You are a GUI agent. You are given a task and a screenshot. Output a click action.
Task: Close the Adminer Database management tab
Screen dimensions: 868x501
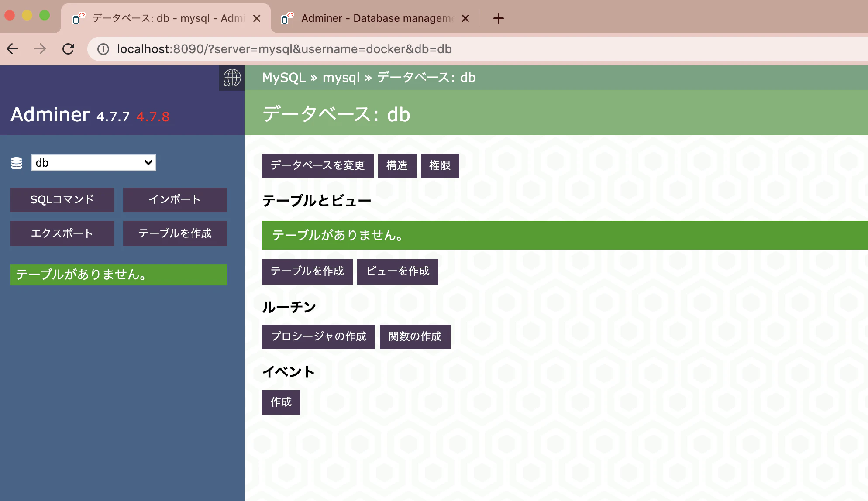pyautogui.click(x=465, y=18)
